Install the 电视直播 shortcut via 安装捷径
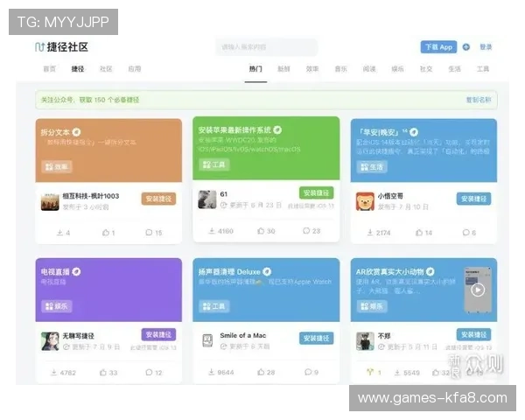The image size is (525, 420). point(158,335)
